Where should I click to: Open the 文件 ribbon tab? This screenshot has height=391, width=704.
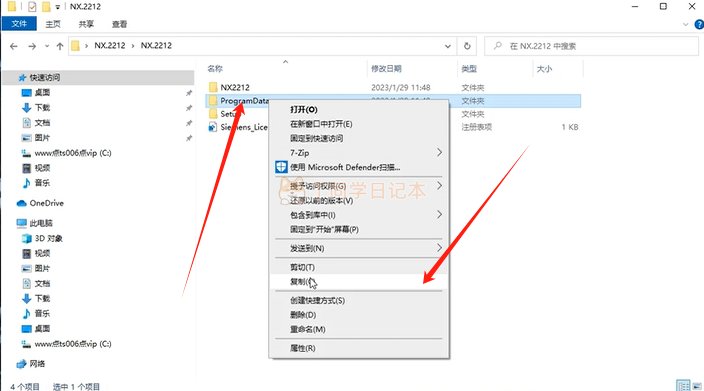pyautogui.click(x=19, y=24)
